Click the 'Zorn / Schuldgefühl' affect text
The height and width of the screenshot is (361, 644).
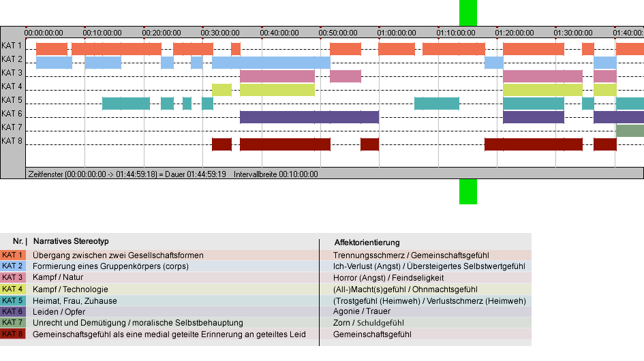369,323
